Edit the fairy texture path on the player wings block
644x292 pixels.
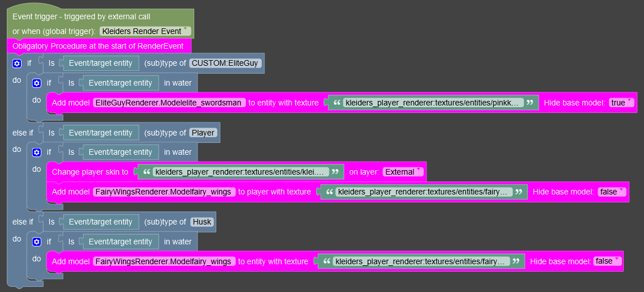pyautogui.click(x=424, y=192)
